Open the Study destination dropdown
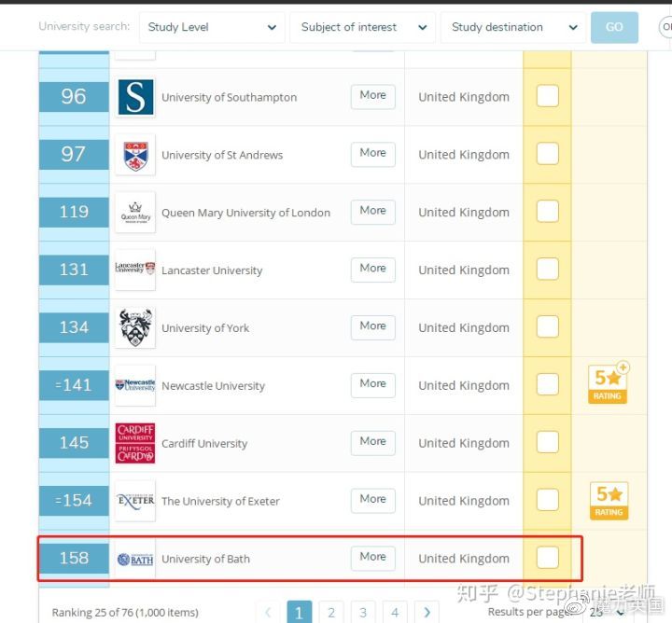The image size is (672, 623). tap(513, 27)
